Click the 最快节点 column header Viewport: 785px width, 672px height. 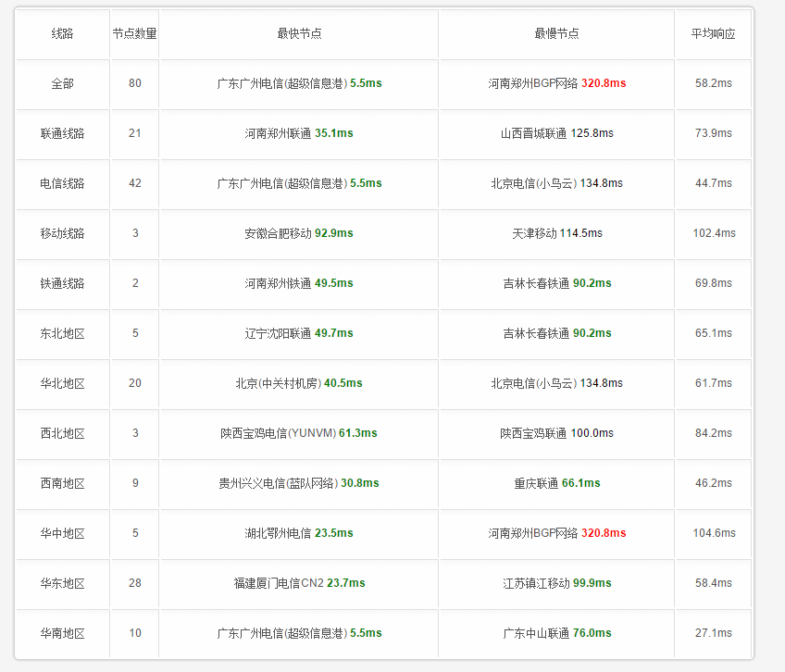[x=299, y=33]
